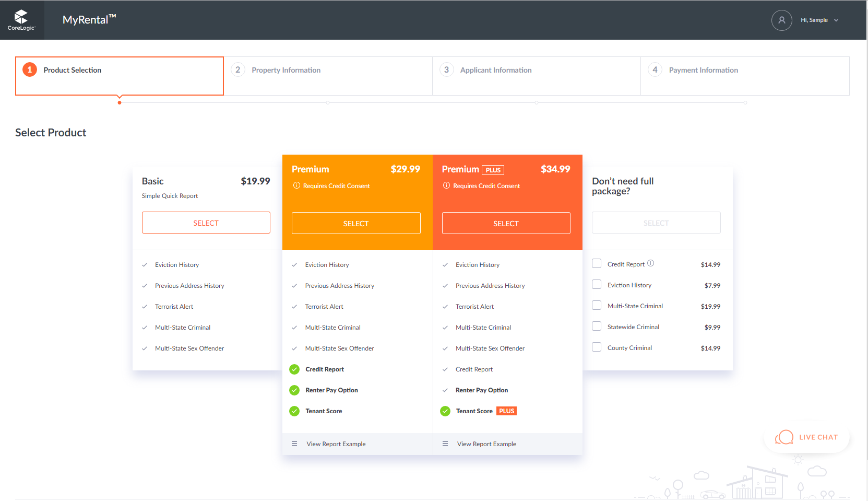Click list icon beside Premium View Report Example
This screenshot has width=868, height=501.
tap(294, 444)
